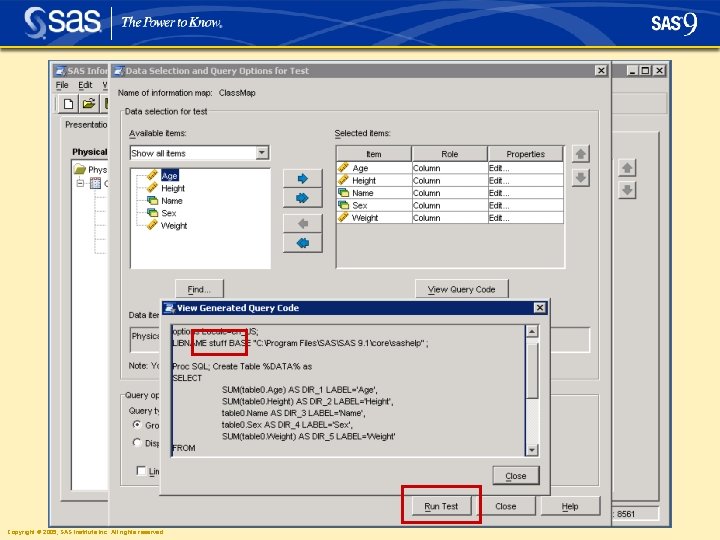Click Weight row icon in Selected items
The width and height of the screenshot is (720, 540).
[x=343, y=217]
